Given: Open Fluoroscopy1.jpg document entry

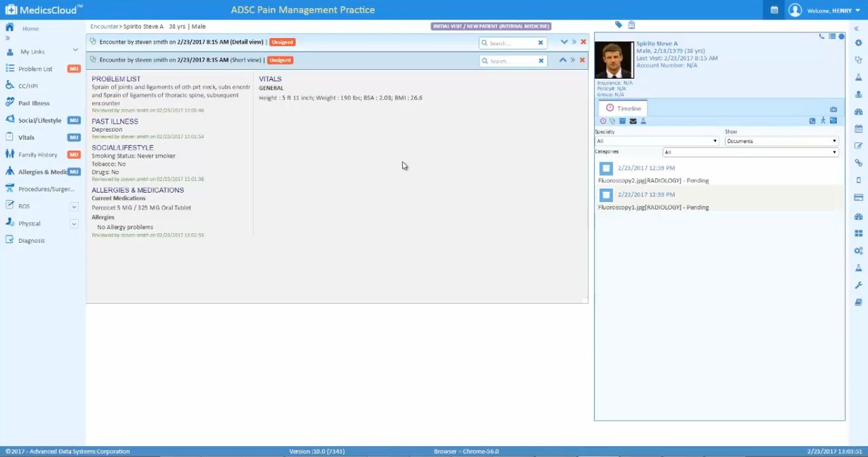Looking at the screenshot, I should coord(653,207).
